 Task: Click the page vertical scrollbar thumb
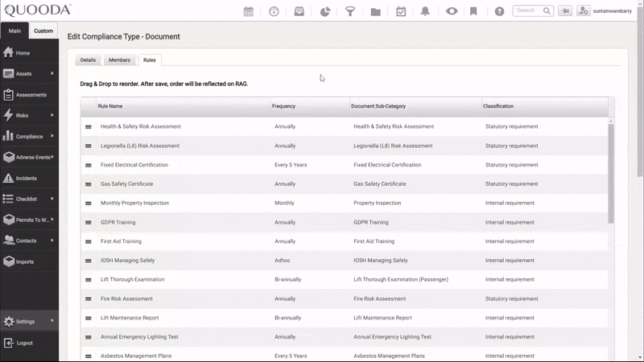click(640, 93)
